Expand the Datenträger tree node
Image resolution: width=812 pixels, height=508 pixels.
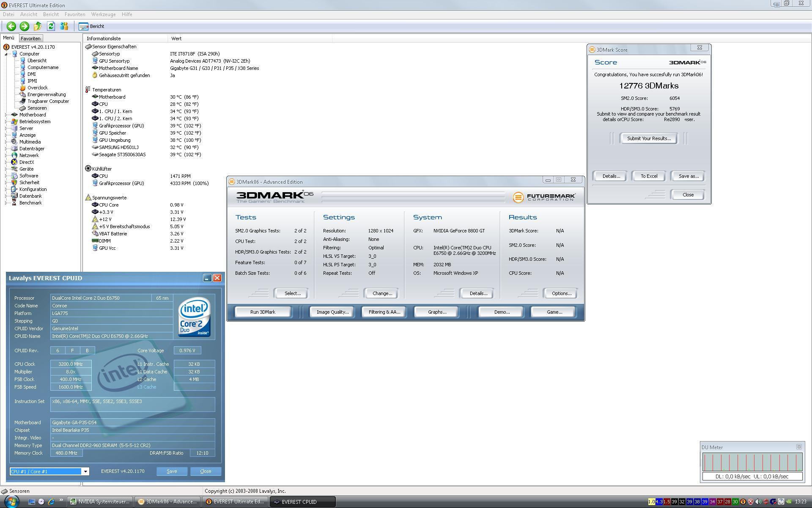click(6, 149)
